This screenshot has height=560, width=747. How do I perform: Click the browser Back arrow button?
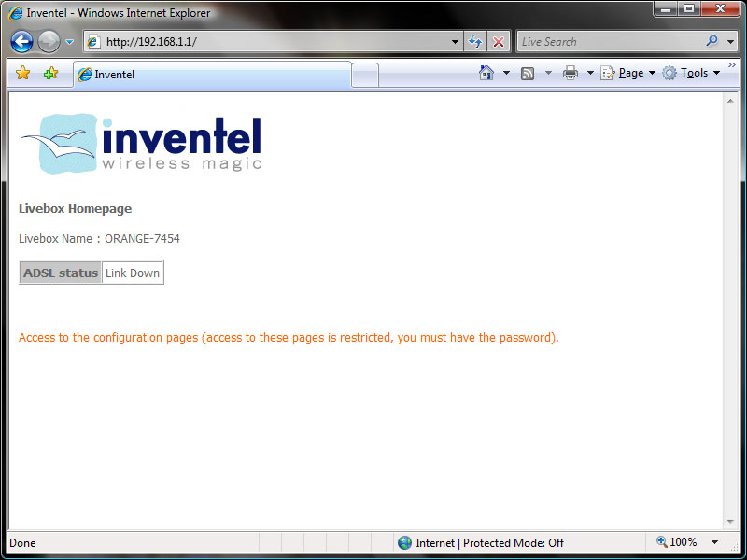[x=21, y=42]
